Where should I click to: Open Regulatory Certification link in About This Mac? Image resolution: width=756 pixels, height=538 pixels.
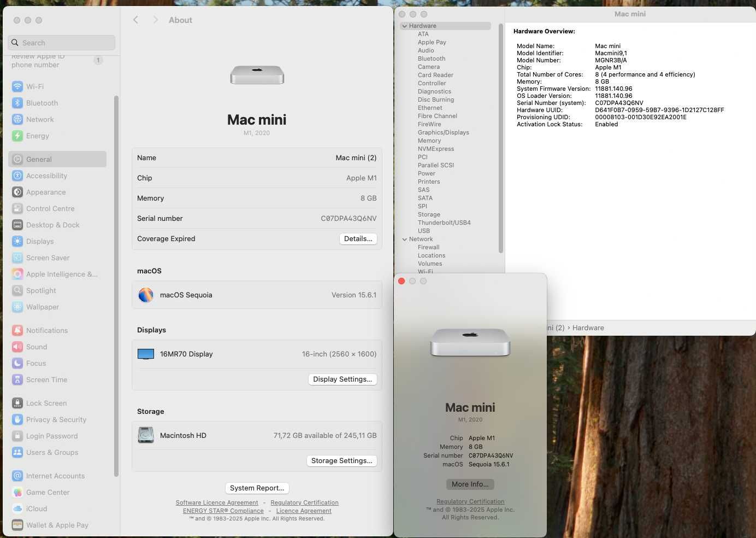pos(470,501)
